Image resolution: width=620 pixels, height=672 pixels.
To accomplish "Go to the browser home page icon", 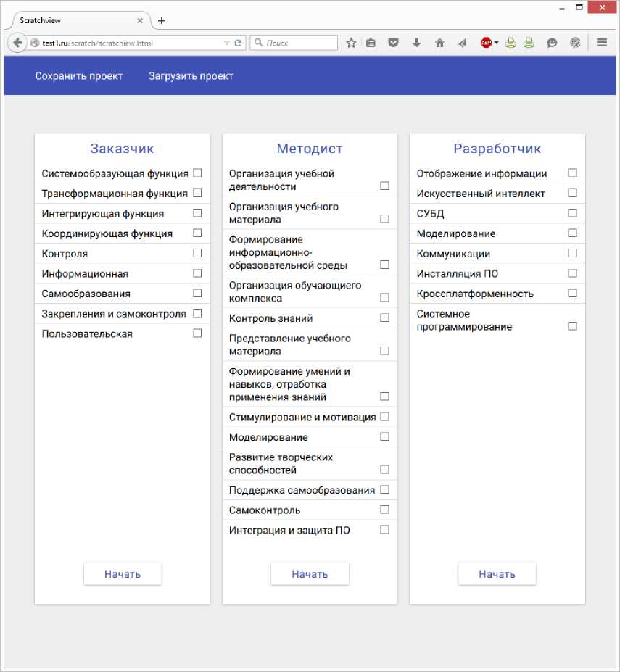I will [439, 43].
